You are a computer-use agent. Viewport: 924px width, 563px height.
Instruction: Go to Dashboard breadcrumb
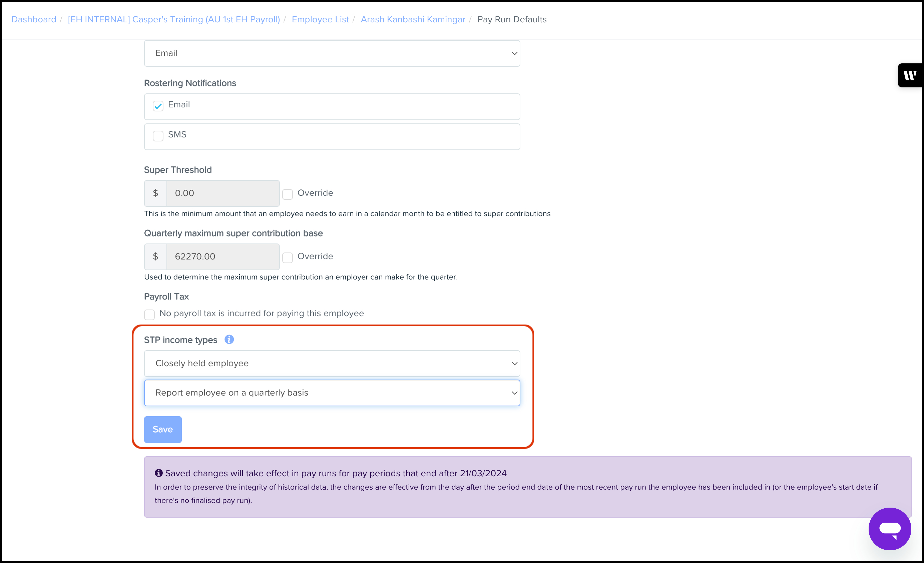pyautogui.click(x=34, y=19)
